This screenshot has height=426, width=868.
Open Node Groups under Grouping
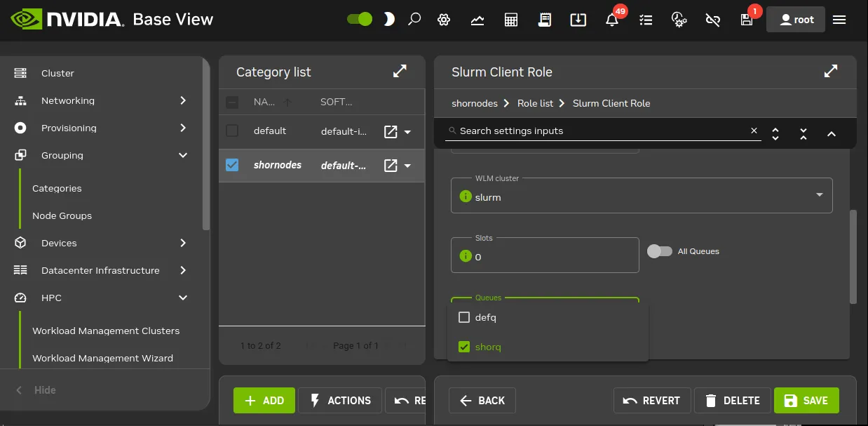pyautogui.click(x=62, y=215)
